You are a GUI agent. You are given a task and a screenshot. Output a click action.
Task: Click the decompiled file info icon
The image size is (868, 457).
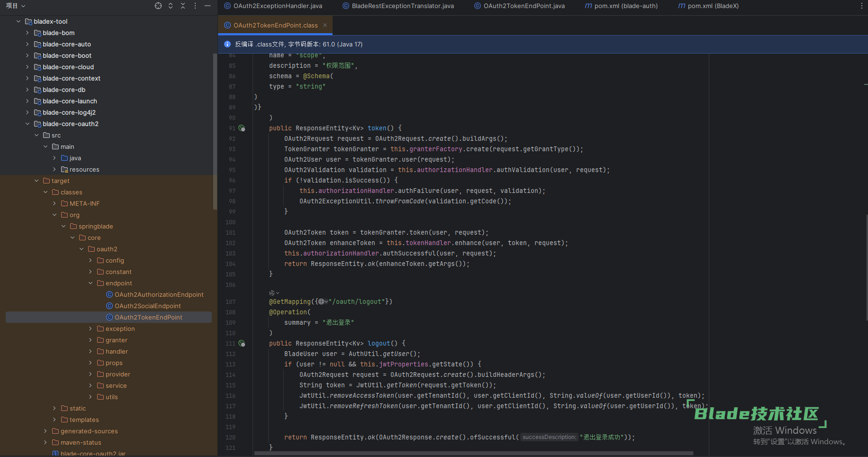(x=227, y=44)
